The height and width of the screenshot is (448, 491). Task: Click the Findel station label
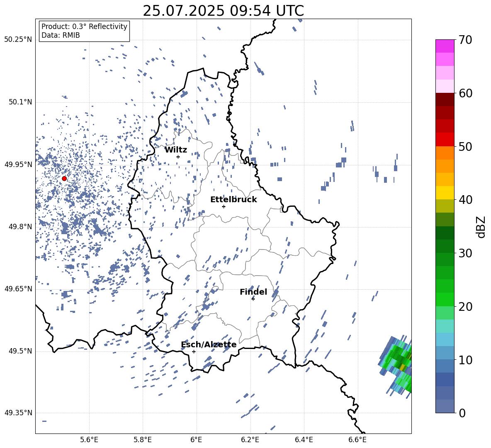(253, 292)
